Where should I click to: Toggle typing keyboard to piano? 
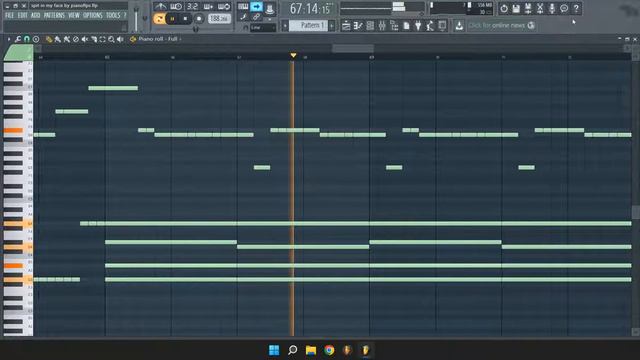[x=243, y=7]
